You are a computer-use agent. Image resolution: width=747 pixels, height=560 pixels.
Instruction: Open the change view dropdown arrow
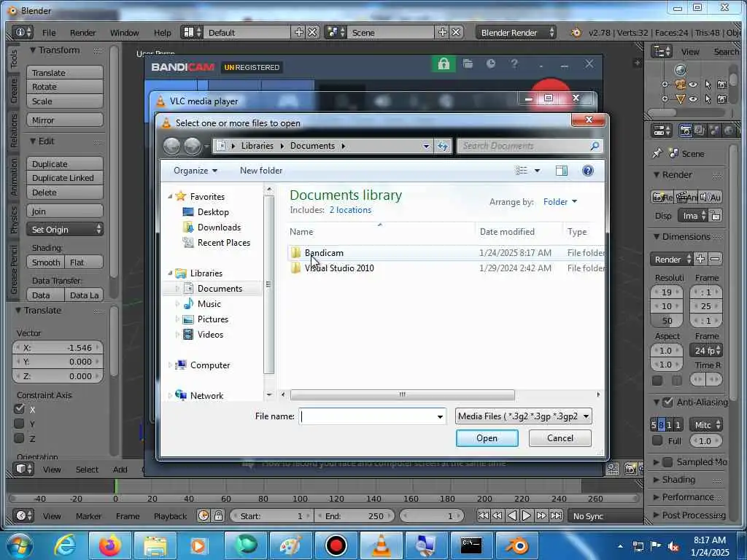point(537,171)
